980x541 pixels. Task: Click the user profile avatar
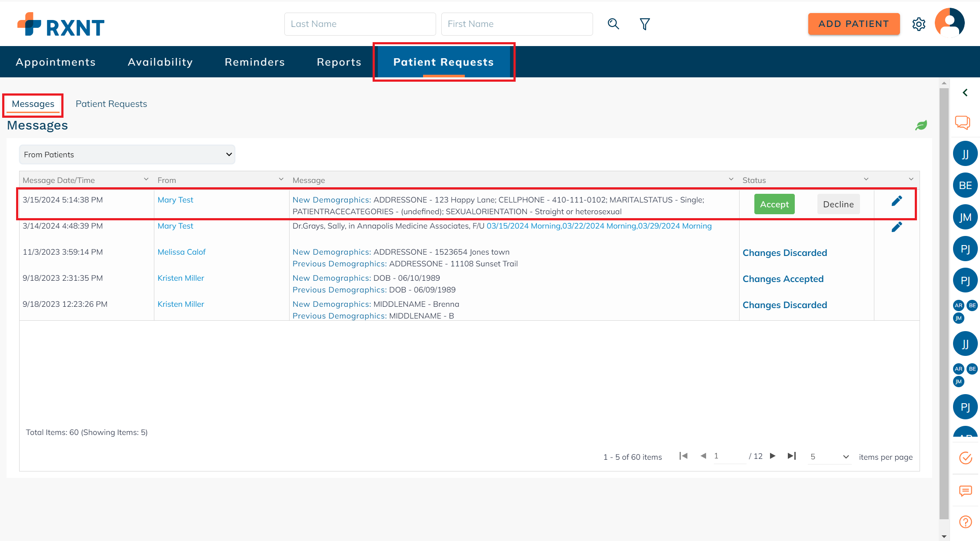point(950,23)
